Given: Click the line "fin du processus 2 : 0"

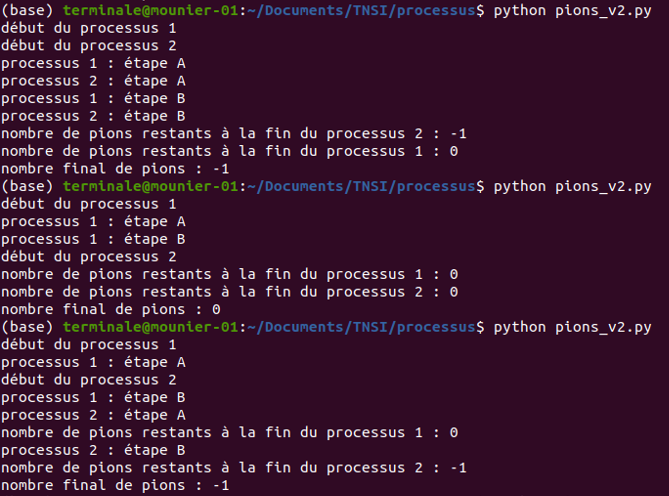Looking at the screenshot, I should click(x=230, y=292).
